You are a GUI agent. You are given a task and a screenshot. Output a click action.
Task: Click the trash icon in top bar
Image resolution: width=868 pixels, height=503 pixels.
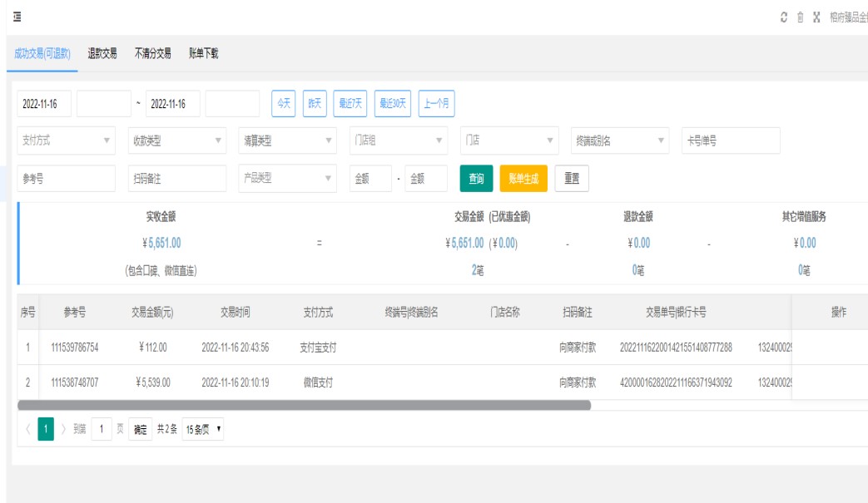(x=801, y=17)
